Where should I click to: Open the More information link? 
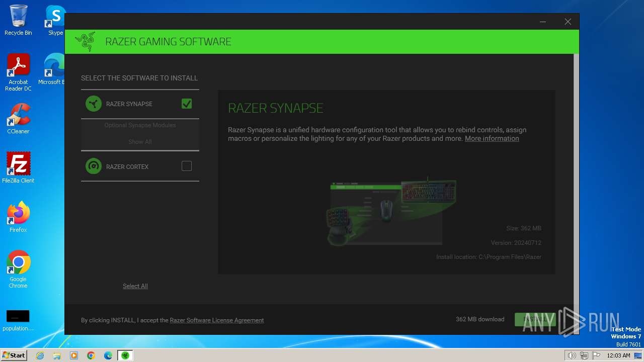click(492, 138)
